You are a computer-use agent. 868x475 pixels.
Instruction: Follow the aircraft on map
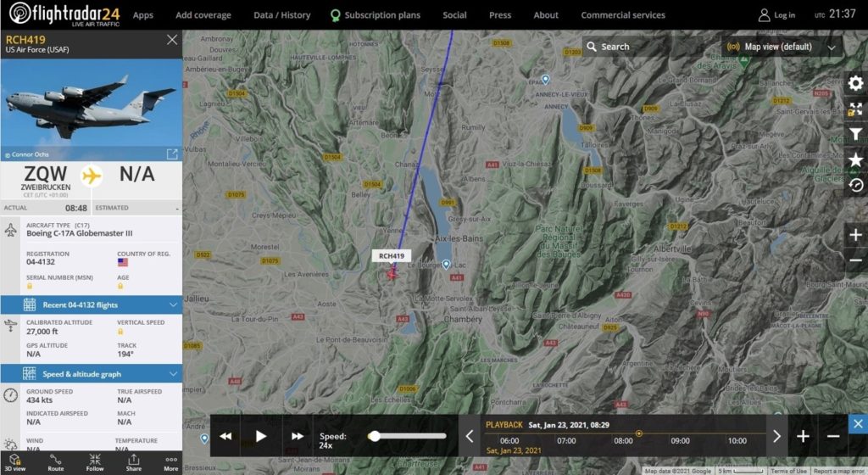click(95, 462)
